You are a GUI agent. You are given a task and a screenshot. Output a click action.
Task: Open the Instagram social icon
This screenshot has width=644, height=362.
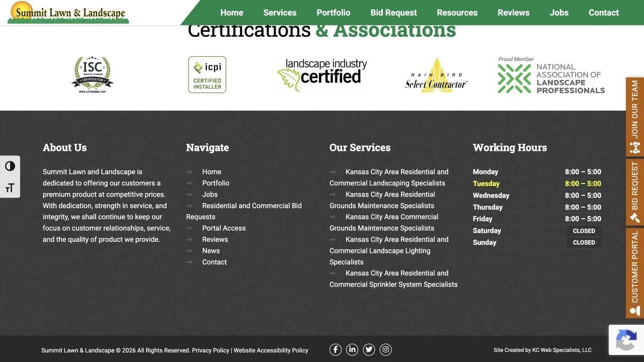385,349
